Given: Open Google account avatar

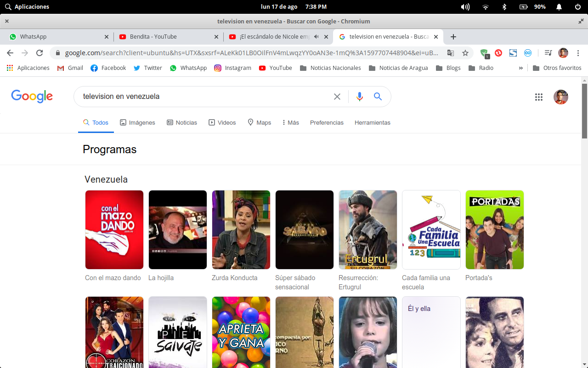Looking at the screenshot, I should [561, 97].
